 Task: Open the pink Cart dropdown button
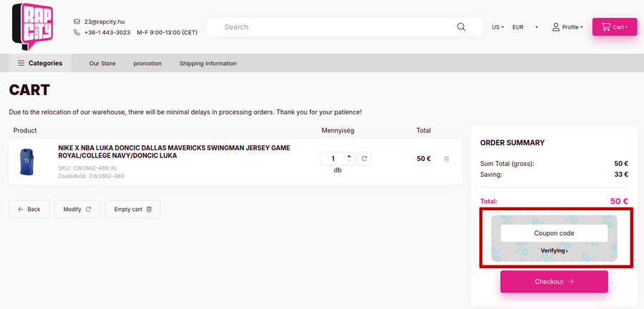coord(614,27)
